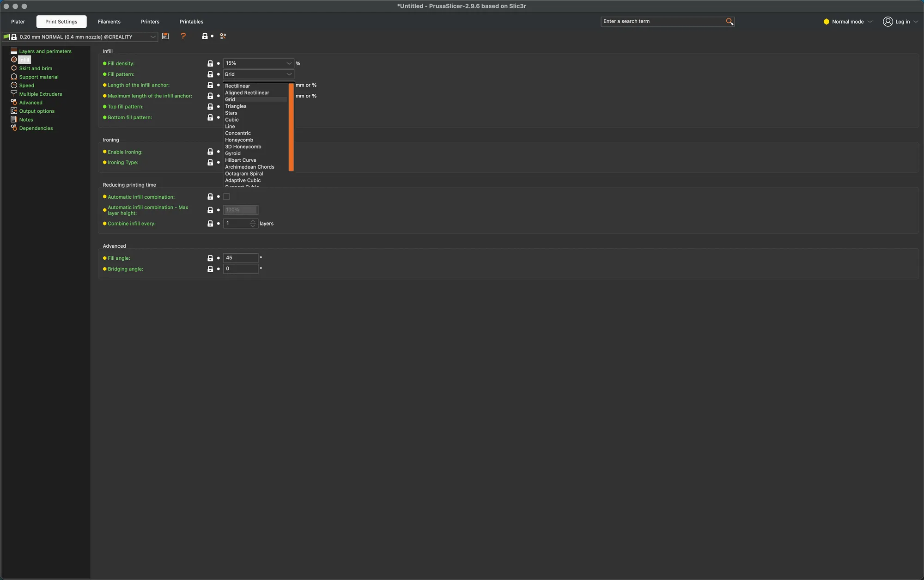The image size is (924, 580).
Task: Open Skirt and brim settings page
Action: click(x=36, y=68)
